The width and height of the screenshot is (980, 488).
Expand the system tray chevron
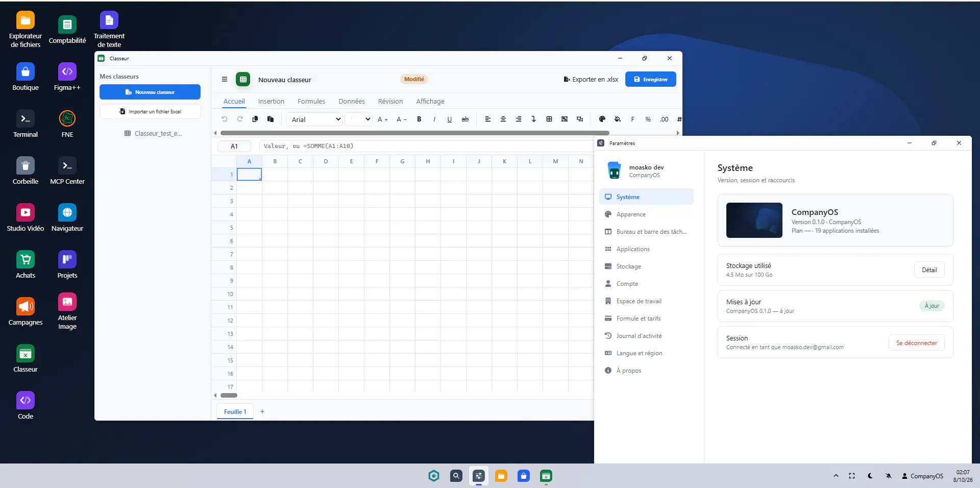tap(836, 476)
